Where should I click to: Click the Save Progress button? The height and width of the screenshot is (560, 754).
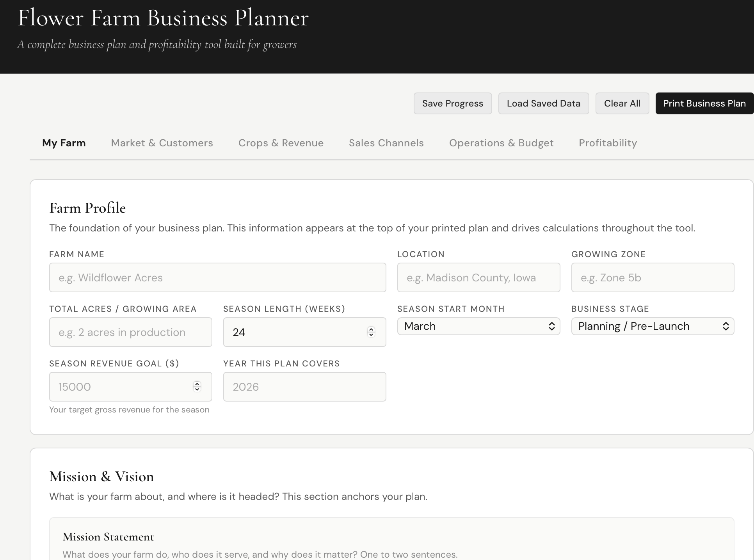tap(452, 103)
